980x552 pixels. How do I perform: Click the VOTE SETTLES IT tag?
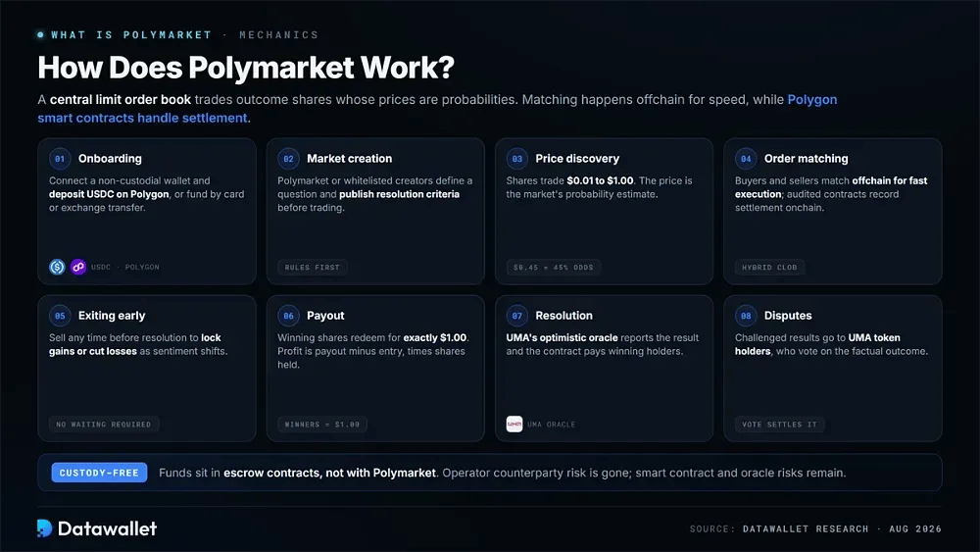779,424
